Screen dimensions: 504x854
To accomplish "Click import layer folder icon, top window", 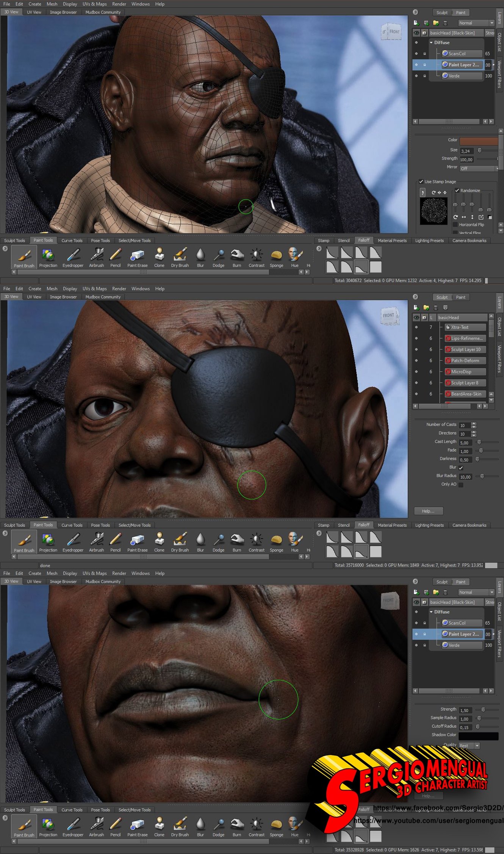I will click(x=436, y=23).
